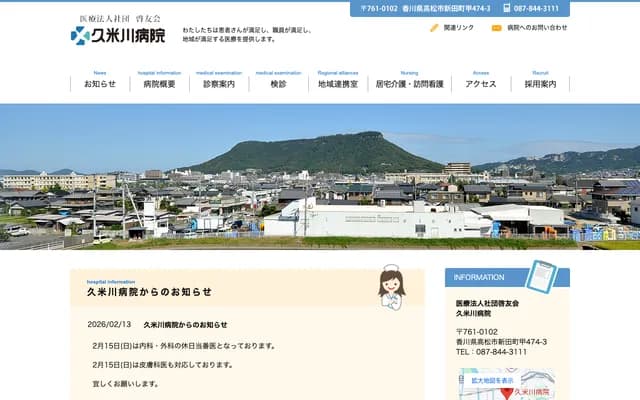Click sidebar text TEL：087-844-3111
The width and height of the screenshot is (640, 400).
[x=491, y=352]
